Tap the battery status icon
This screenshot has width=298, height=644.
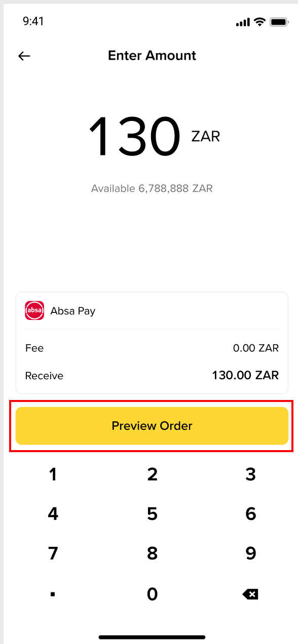pyautogui.click(x=279, y=22)
